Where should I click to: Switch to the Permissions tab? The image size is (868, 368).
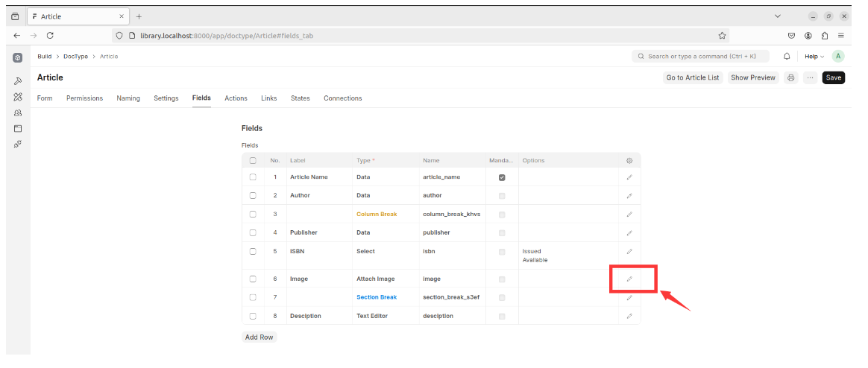click(x=84, y=98)
